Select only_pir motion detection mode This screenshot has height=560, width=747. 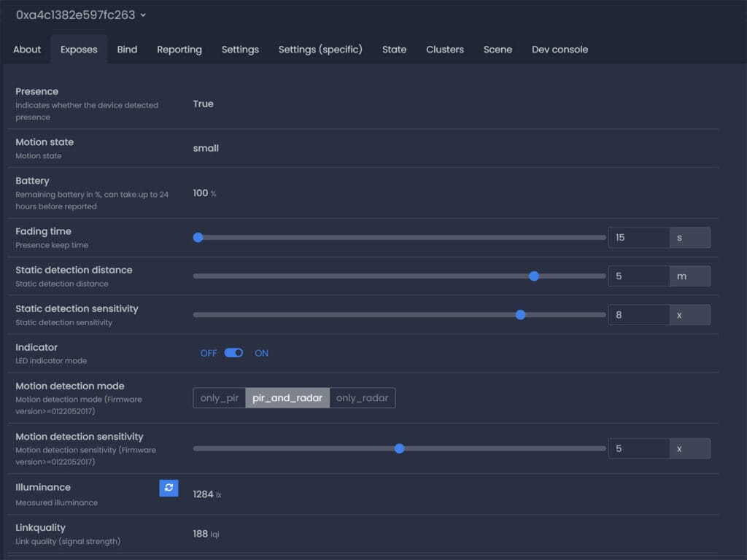(220, 398)
